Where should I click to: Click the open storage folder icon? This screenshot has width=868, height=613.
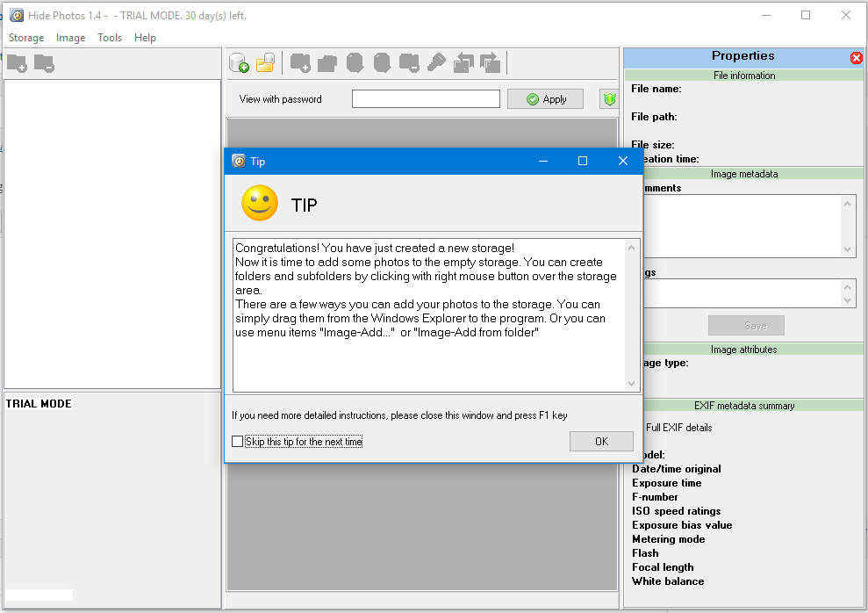pyautogui.click(x=265, y=63)
